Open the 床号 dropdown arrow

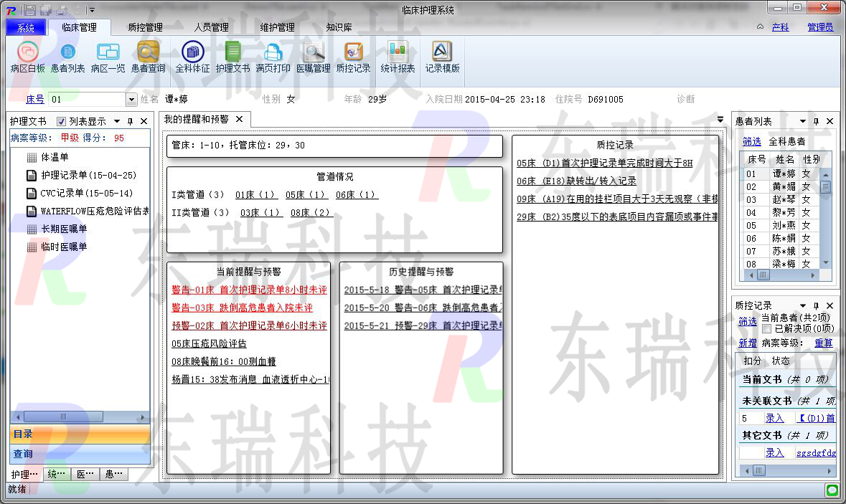point(131,99)
